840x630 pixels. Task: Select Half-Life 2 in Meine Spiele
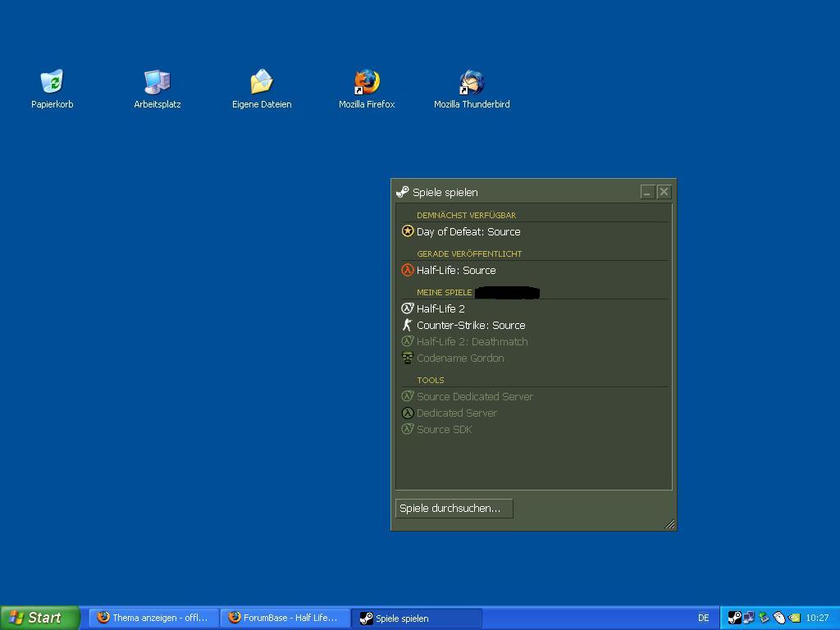[x=441, y=308]
